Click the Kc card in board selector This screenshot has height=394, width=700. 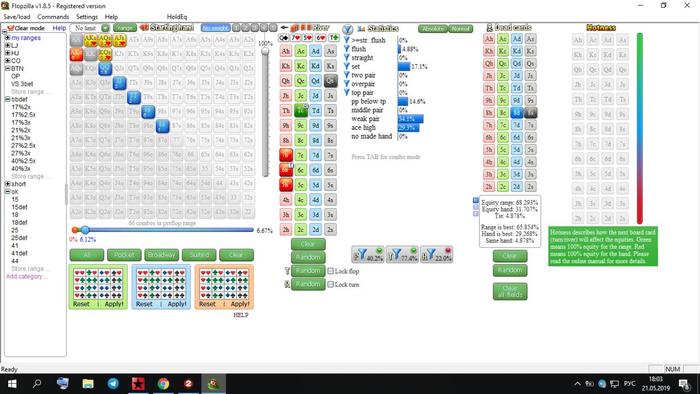[301, 66]
